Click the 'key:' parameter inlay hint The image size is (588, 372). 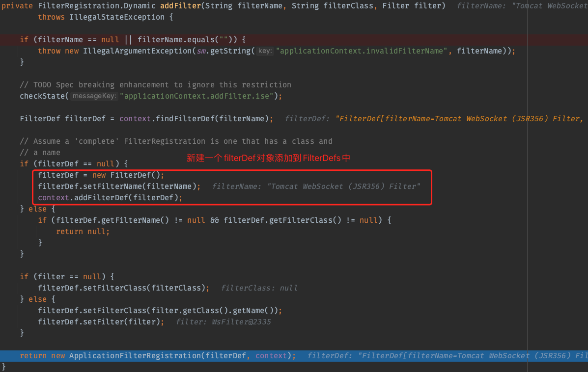[265, 51]
